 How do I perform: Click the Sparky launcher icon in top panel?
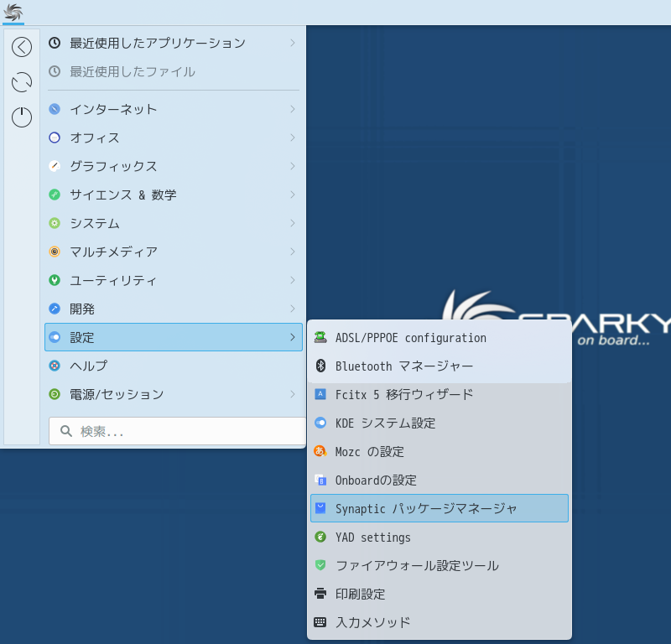point(13,12)
